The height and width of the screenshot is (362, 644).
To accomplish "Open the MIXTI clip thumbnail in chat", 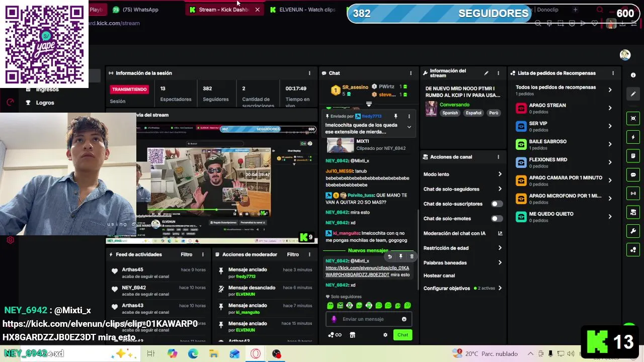I will pos(340,145).
